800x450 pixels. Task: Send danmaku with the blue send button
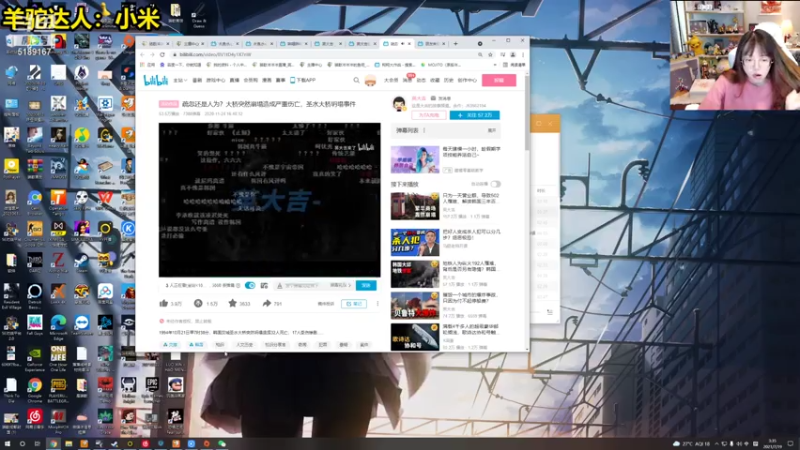(x=366, y=285)
